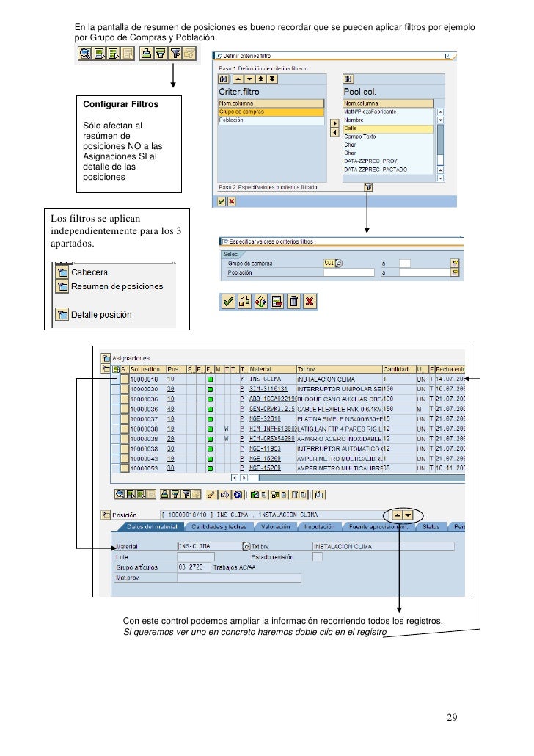
Task: Click the details magnifier icon in top toolbar
Action: click(x=85, y=53)
